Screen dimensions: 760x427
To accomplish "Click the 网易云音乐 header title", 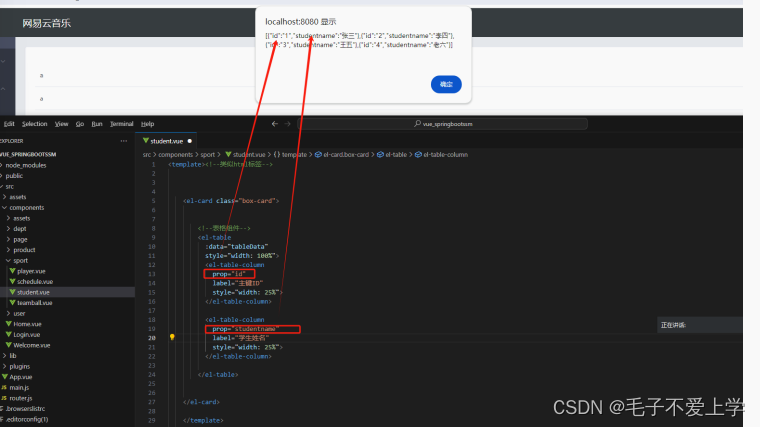I will 47,23.
